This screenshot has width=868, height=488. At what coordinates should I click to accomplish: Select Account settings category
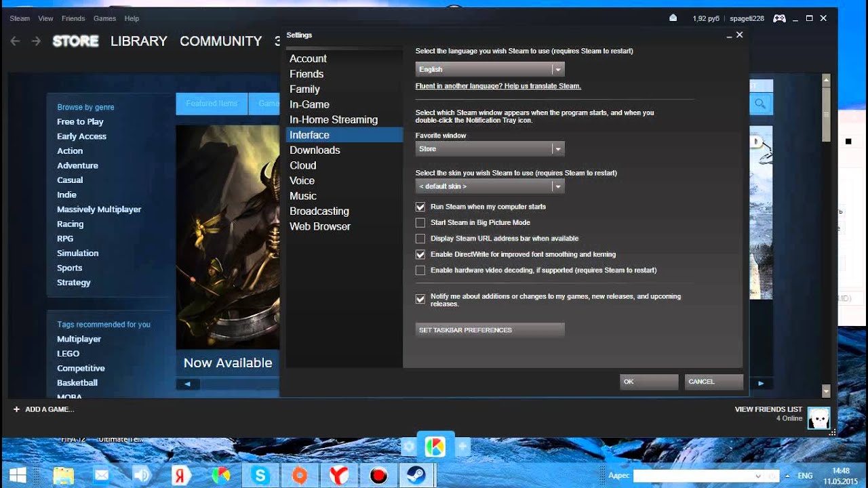pyautogui.click(x=344, y=59)
